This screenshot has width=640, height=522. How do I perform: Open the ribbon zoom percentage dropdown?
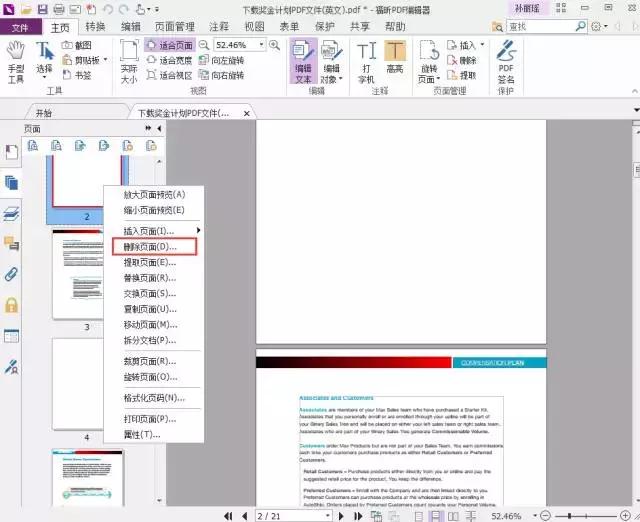click(261, 44)
